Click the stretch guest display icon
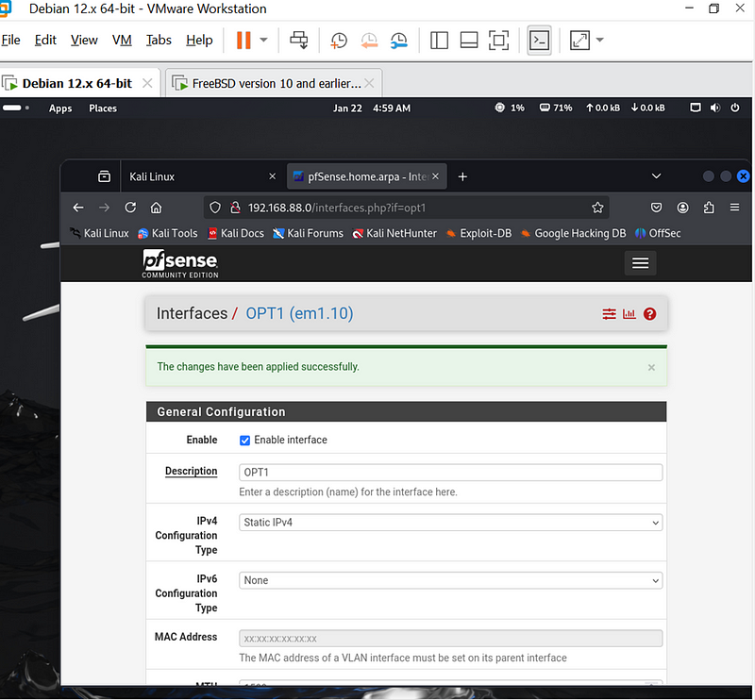This screenshot has height=700, width=755. click(x=579, y=41)
